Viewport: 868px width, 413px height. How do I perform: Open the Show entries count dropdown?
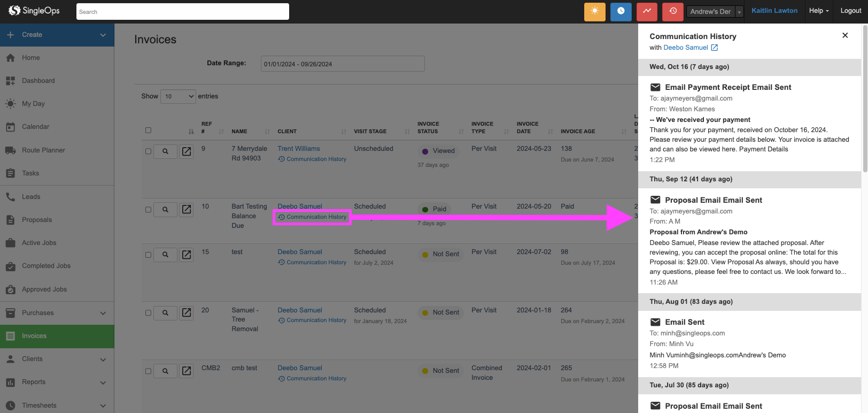179,96
